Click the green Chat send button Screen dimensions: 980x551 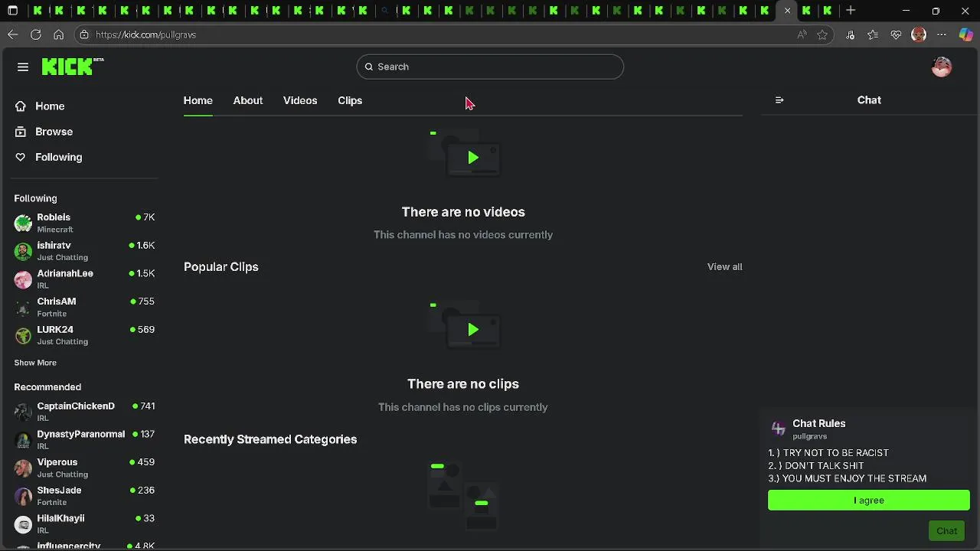pyautogui.click(x=947, y=531)
